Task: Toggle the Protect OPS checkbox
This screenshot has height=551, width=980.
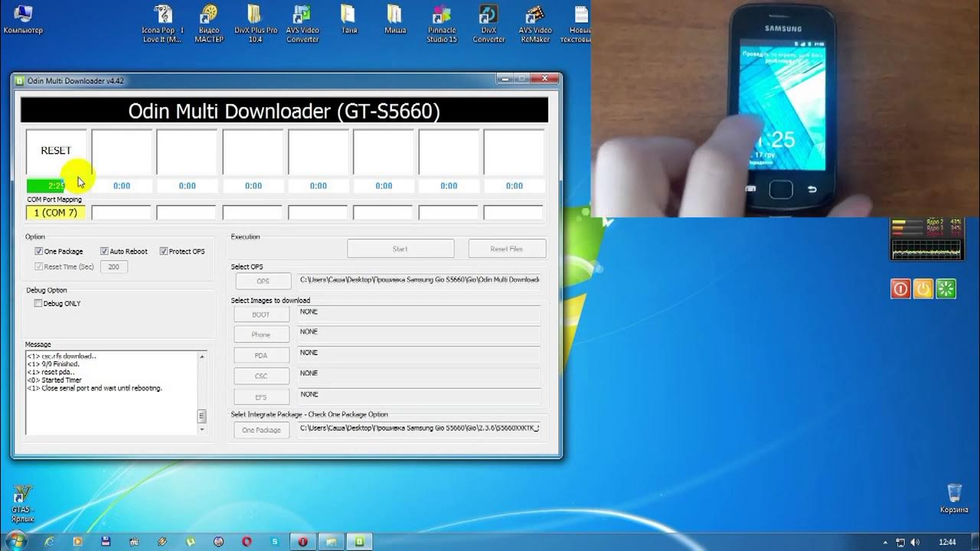Action: pos(164,251)
